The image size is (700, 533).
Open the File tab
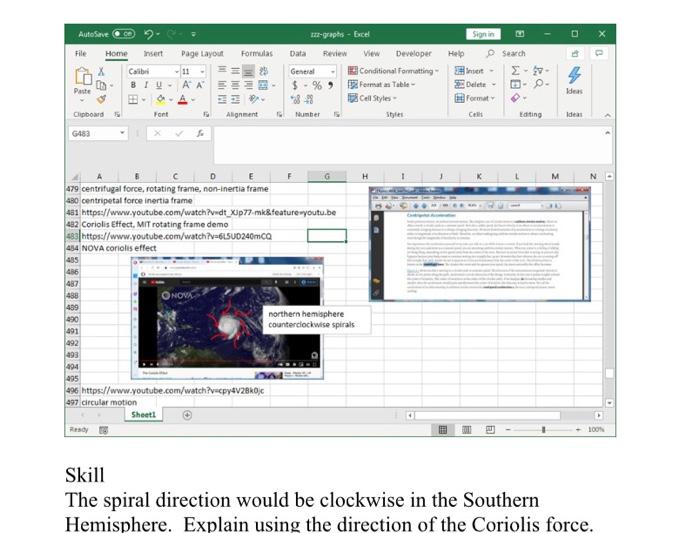[81, 54]
